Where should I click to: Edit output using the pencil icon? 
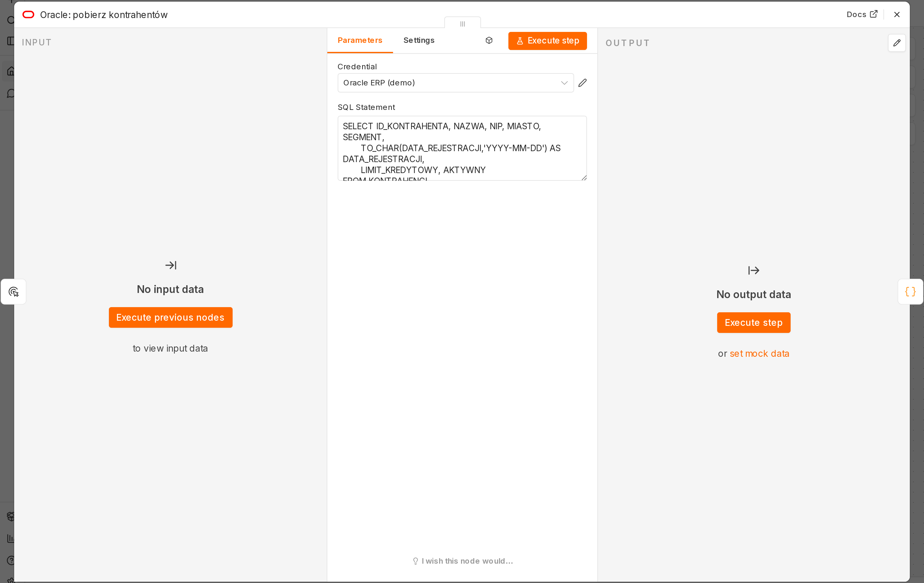coord(896,43)
